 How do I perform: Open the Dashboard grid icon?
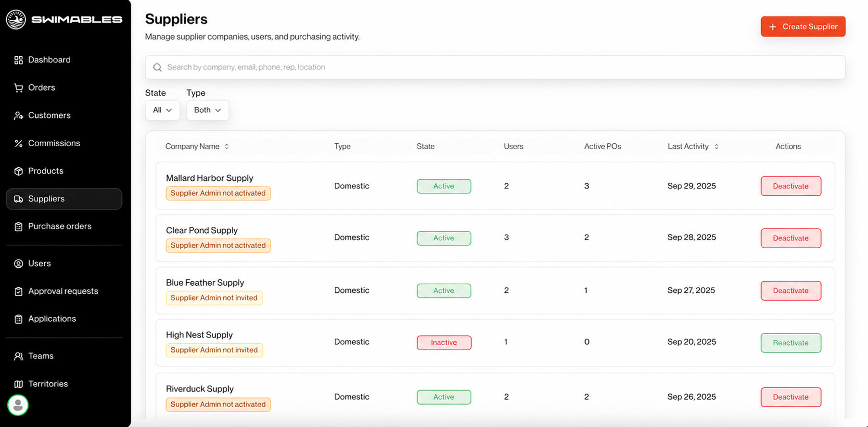(18, 60)
